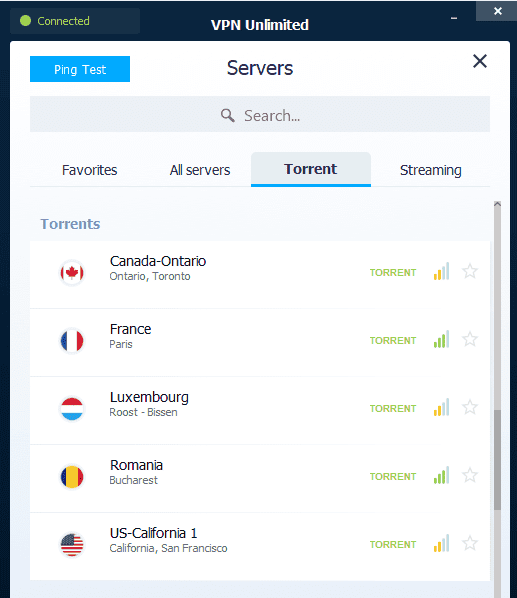Star the US-California 1 server
The width and height of the screenshot is (517, 598).
(x=470, y=543)
